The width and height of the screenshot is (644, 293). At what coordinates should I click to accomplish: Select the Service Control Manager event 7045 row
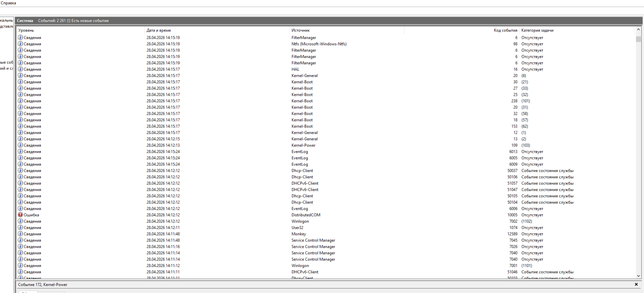click(x=313, y=240)
